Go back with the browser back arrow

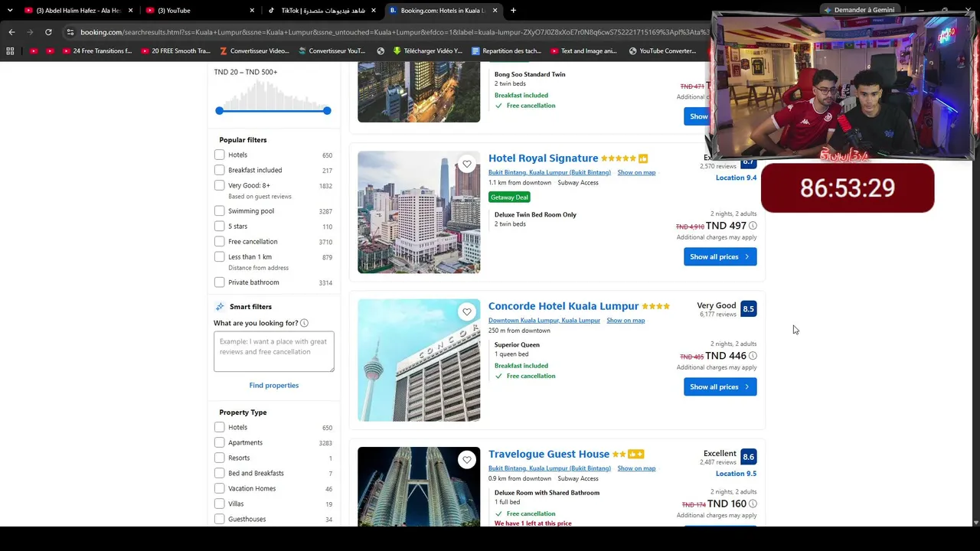(x=11, y=32)
